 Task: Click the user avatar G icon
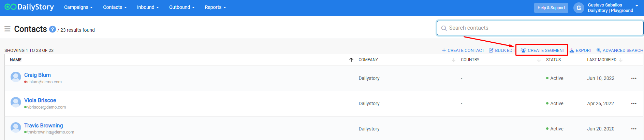pos(579,8)
